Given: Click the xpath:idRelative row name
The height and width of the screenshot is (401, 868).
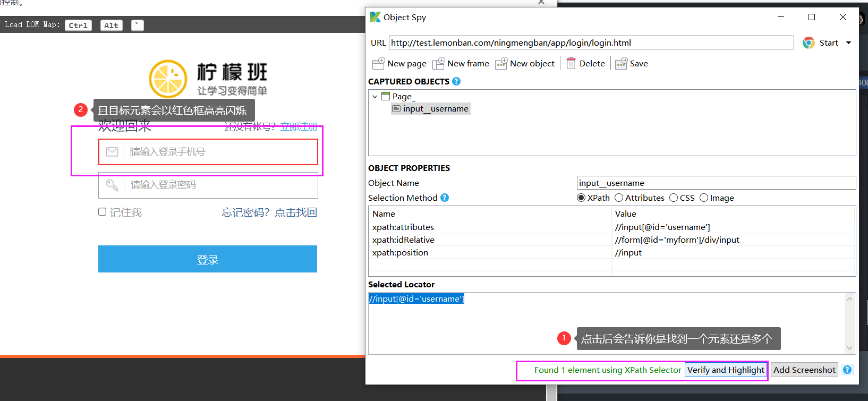Looking at the screenshot, I should point(403,240).
